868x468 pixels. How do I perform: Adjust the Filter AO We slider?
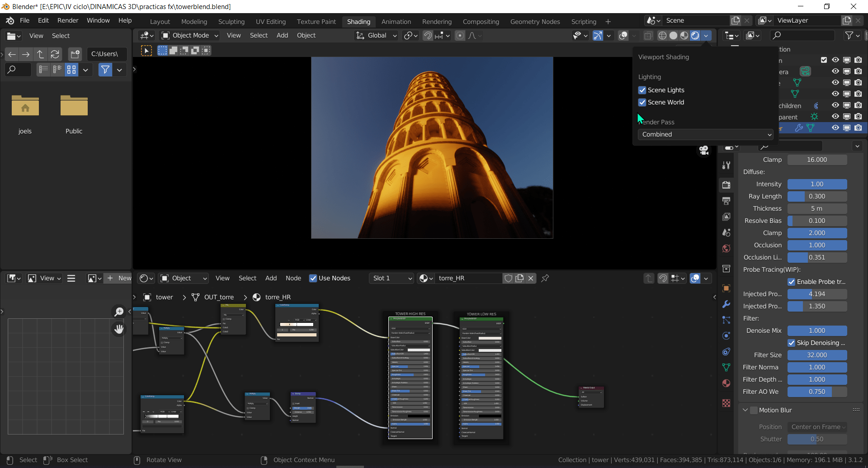817,392
